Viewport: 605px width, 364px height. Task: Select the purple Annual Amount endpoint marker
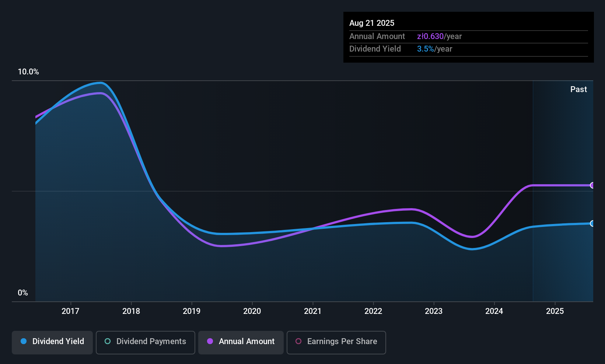pyautogui.click(x=592, y=185)
